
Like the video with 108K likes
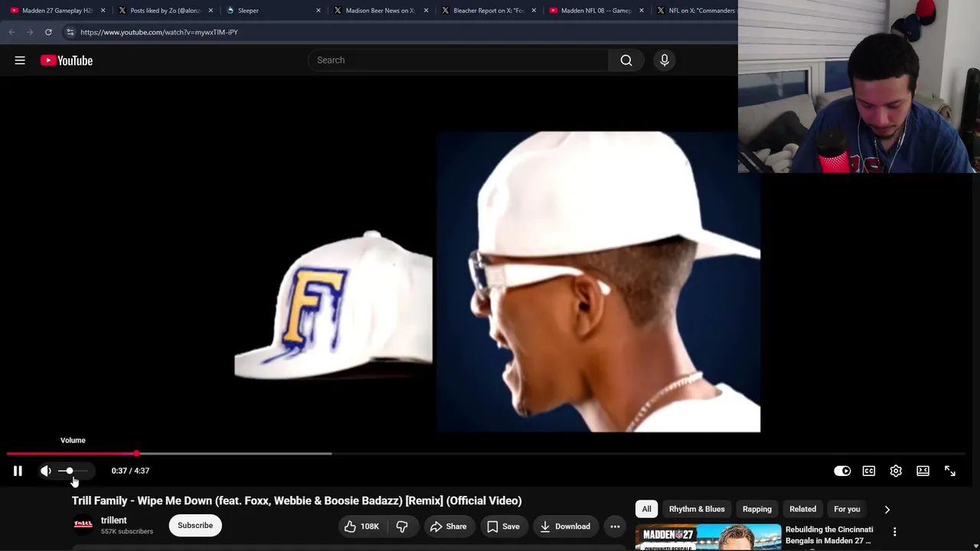pos(362,526)
